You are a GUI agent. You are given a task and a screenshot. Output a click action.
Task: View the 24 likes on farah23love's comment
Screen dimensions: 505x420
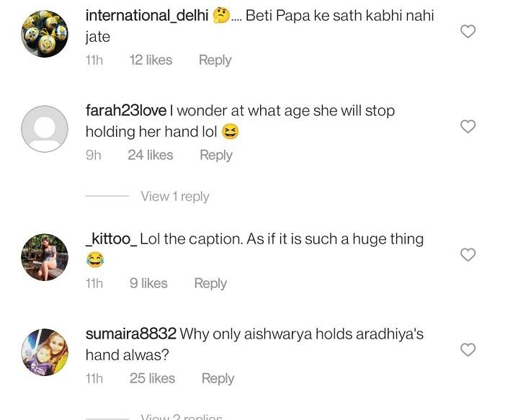click(150, 155)
